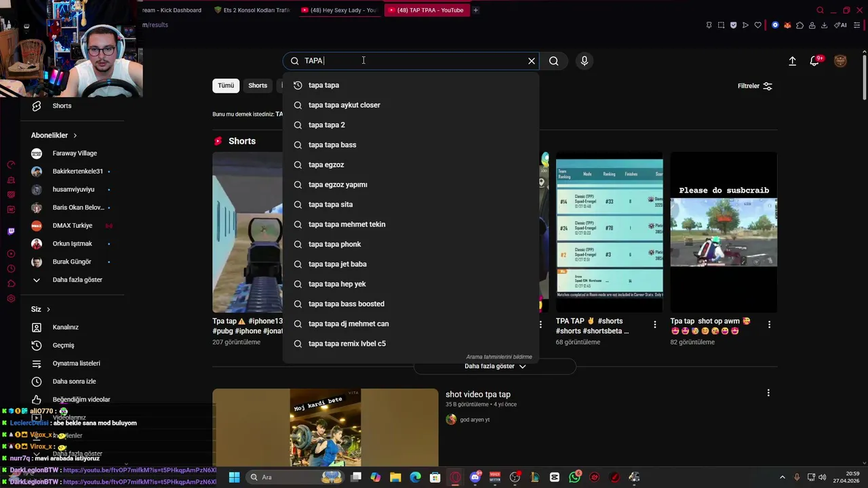Expand 'Daha fazla göster' under Shorts shelf
This screenshot has width=868, height=488.
[x=495, y=367]
